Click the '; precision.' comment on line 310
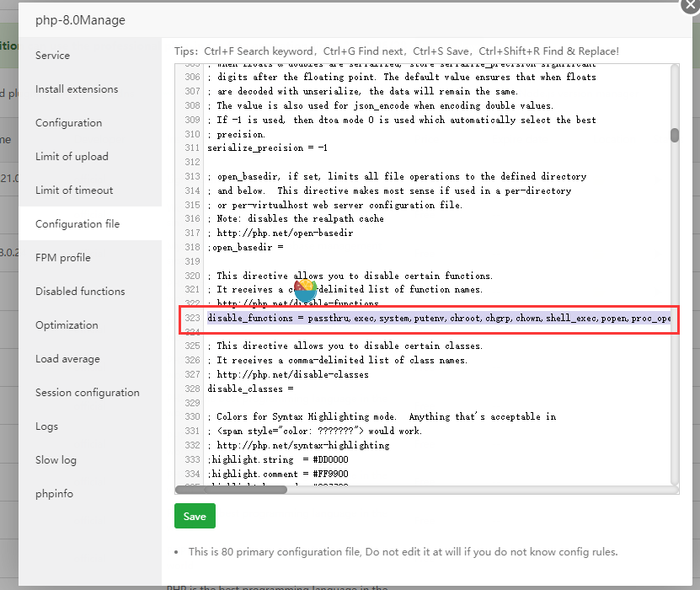This screenshot has height=590, width=700. pyautogui.click(x=236, y=134)
